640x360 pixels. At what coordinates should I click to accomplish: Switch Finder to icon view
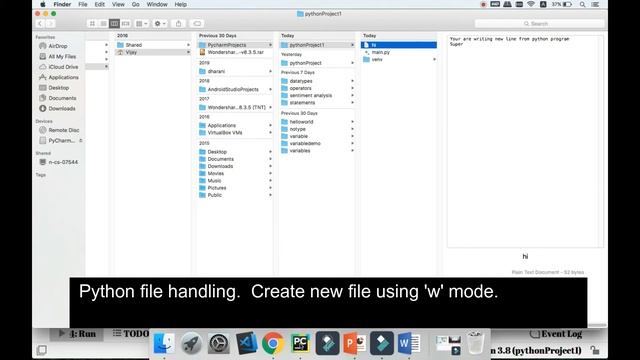[x=92, y=24]
